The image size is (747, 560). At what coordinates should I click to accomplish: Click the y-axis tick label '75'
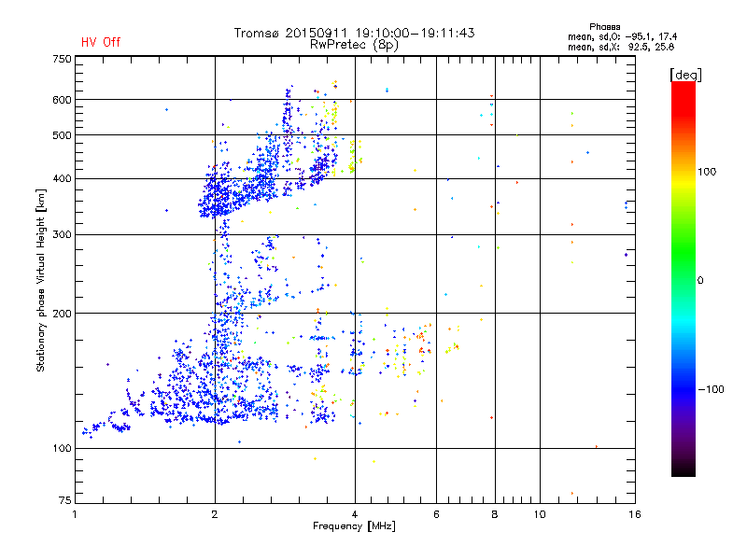[65, 500]
